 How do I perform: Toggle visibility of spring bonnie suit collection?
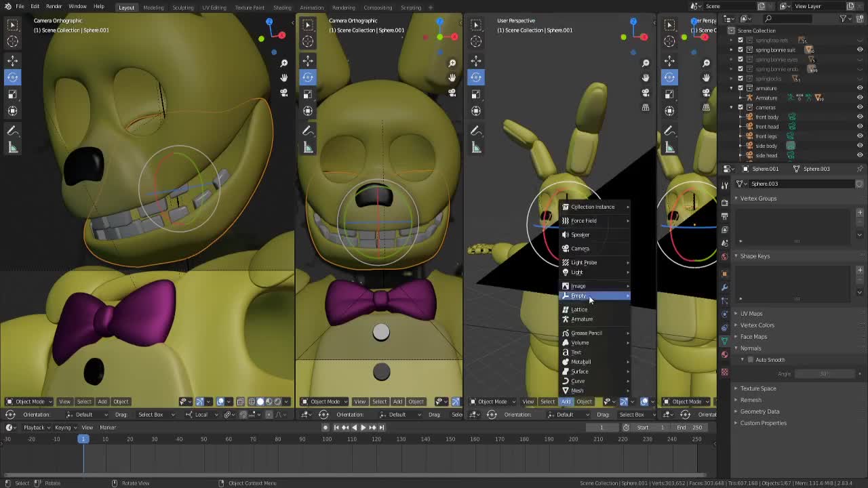(860, 49)
